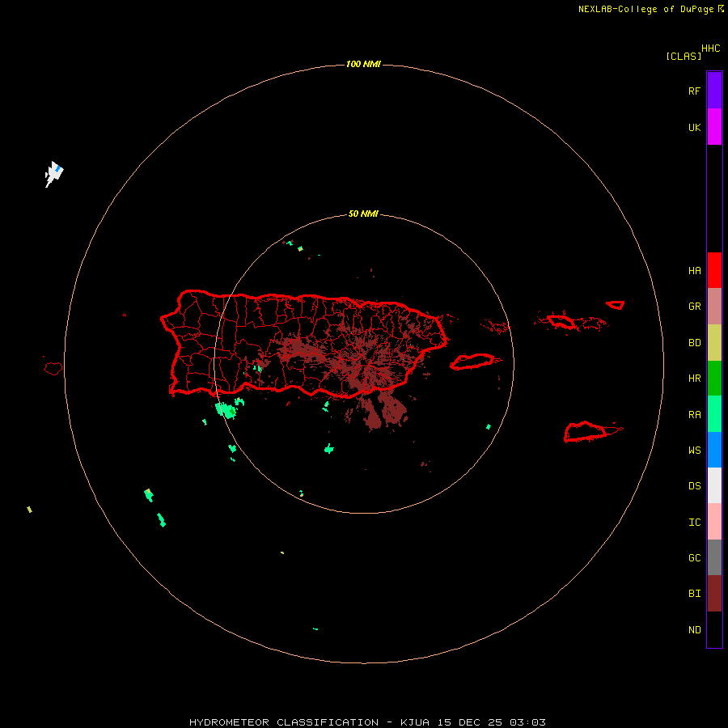
Task: Click the WS blue legend swatch
Action: [x=714, y=450]
